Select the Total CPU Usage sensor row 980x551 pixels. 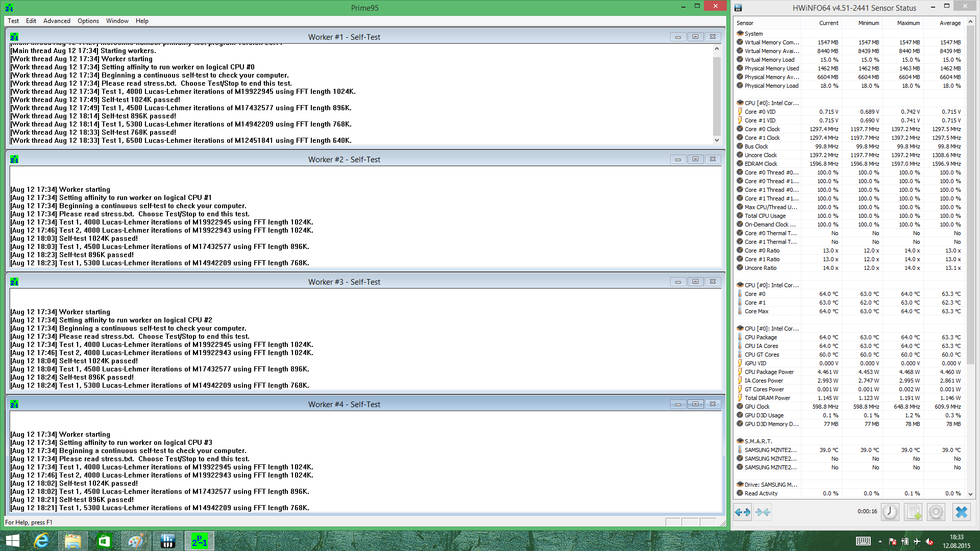click(x=849, y=216)
